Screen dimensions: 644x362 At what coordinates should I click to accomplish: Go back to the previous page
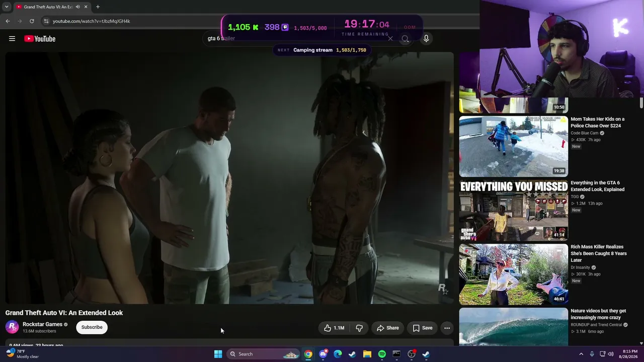8,21
